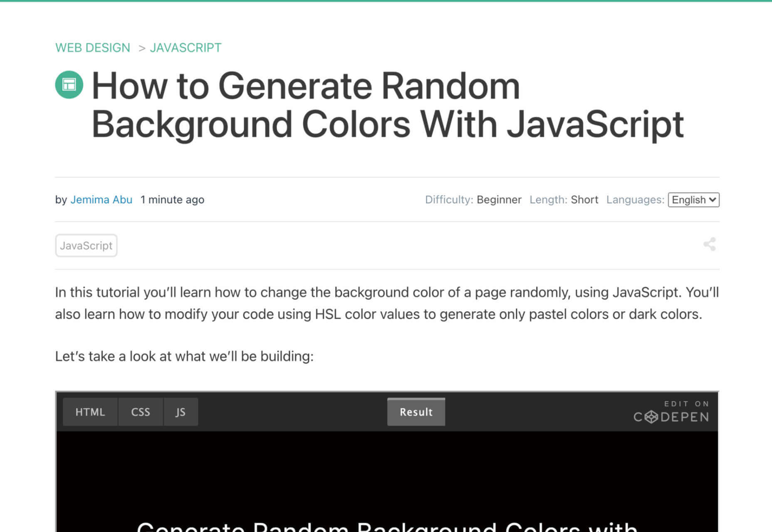Click the Beginner difficulty value

point(499,200)
